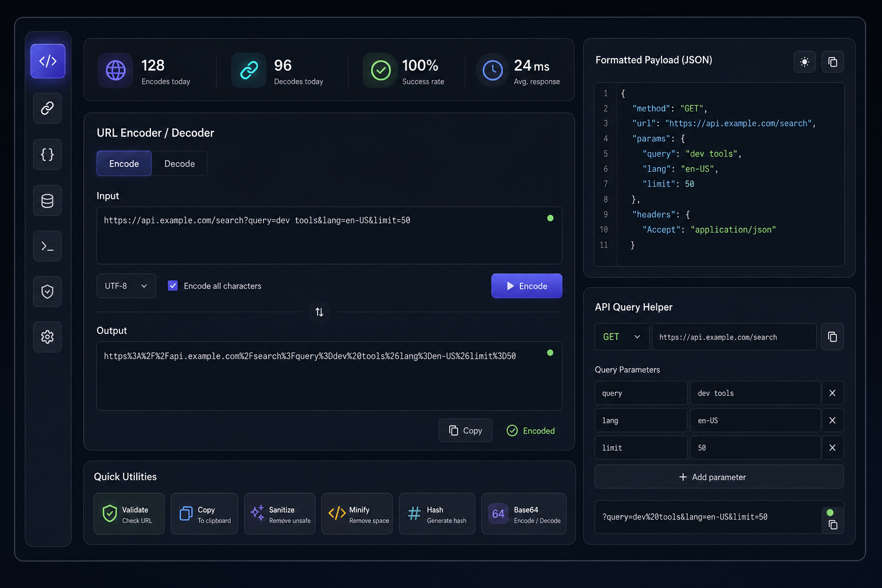Viewport: 882px width, 588px height.
Task: Swap input and output with arrows icon
Action: click(319, 312)
